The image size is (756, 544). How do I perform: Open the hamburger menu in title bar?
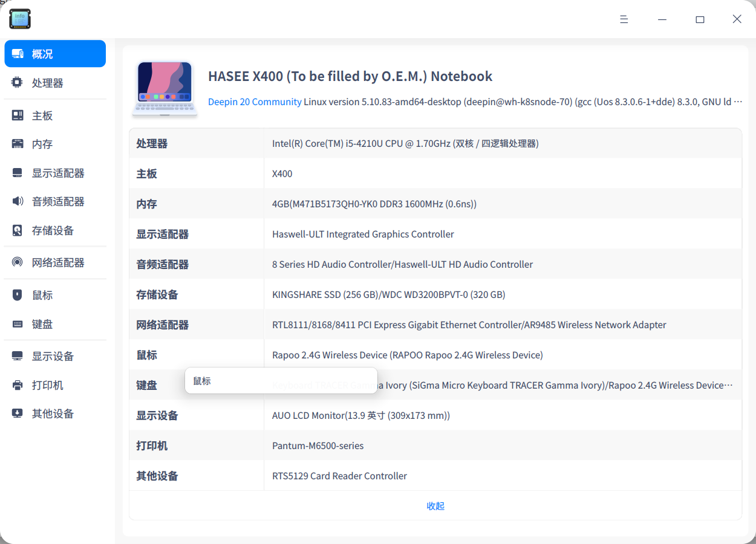tap(624, 19)
